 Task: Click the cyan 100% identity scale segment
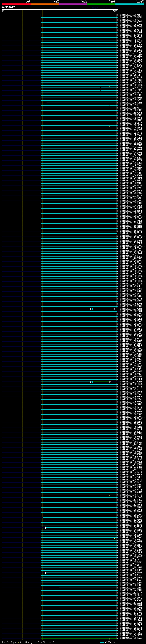[x=130, y=4]
